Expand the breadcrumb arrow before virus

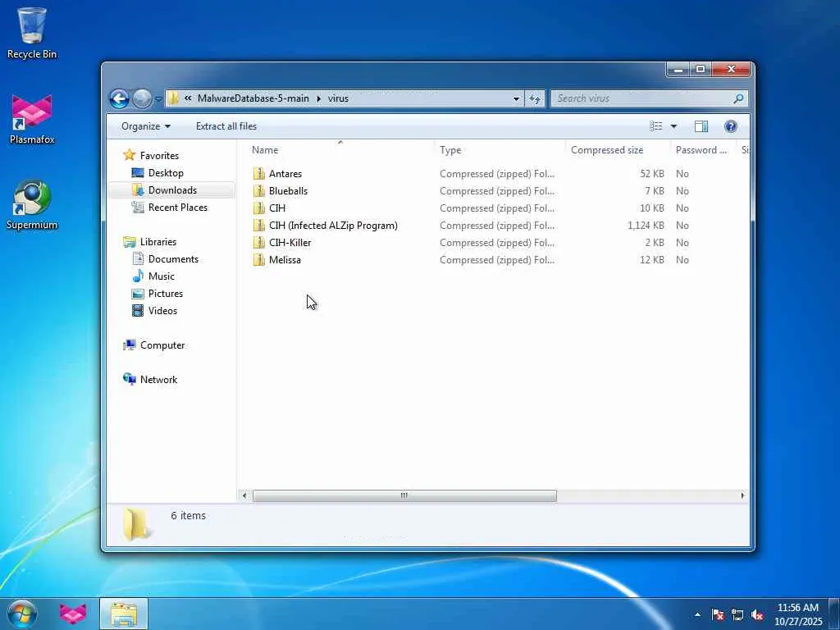(319, 98)
